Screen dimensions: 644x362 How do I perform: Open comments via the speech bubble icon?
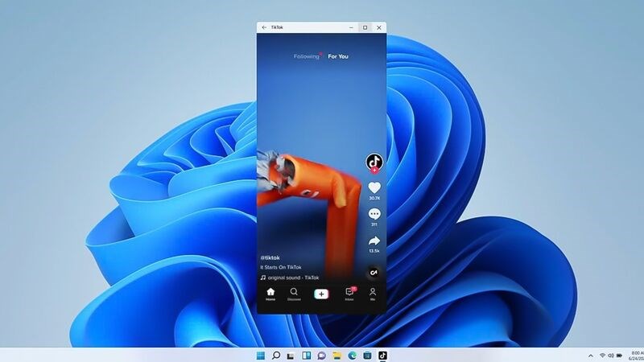coord(374,214)
